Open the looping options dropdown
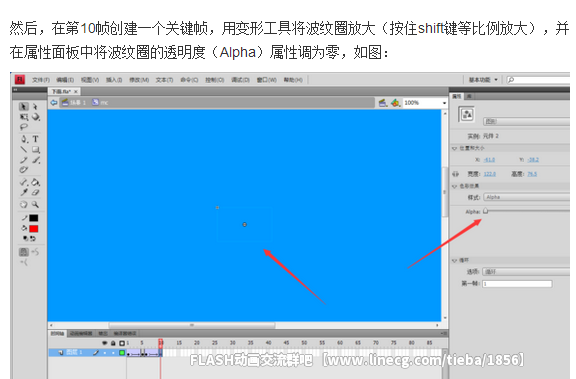This screenshot has width=576, height=379. pos(526,272)
